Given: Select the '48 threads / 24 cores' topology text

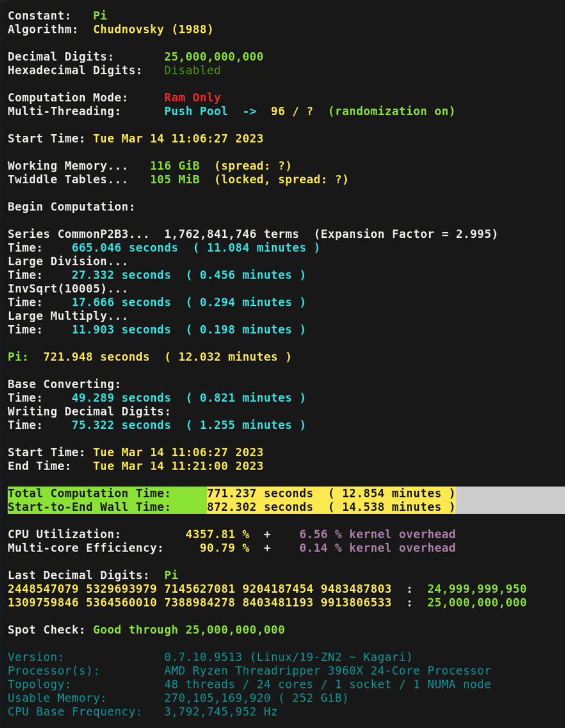Looking at the screenshot, I should pos(238,684).
